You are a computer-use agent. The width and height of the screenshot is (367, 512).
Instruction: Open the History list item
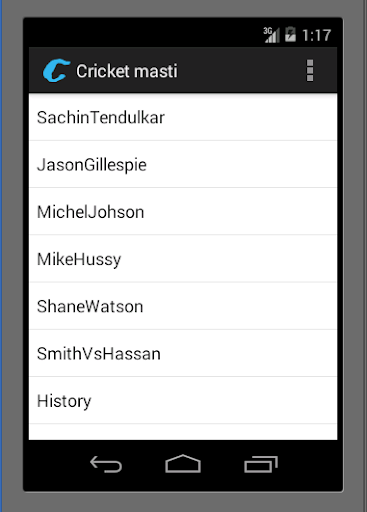(x=183, y=400)
